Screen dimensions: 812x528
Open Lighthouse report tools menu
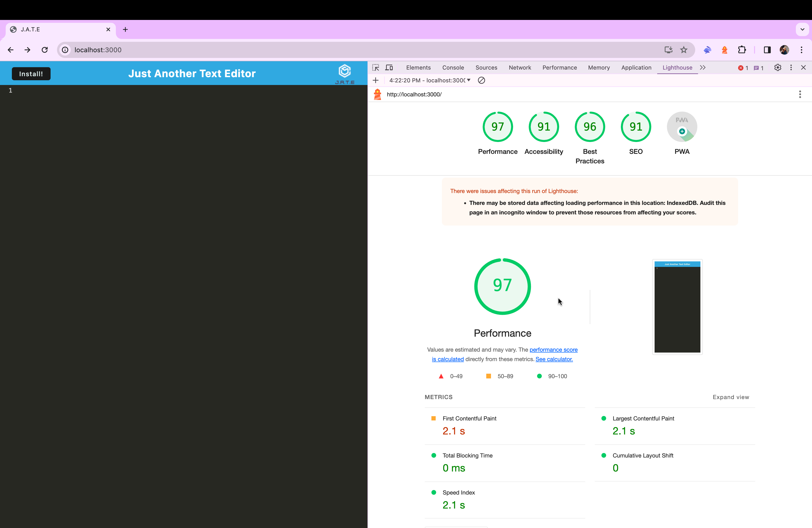(800, 94)
